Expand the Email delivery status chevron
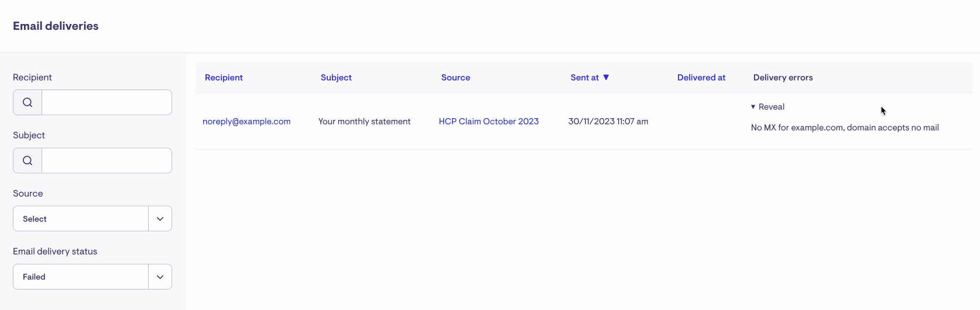The width and height of the screenshot is (980, 310). 160,277
